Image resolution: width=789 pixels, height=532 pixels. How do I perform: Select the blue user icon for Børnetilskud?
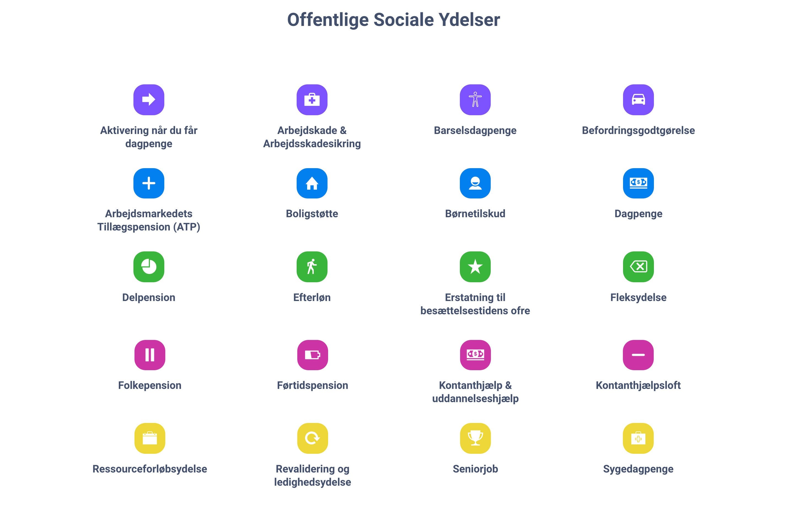[x=475, y=183]
